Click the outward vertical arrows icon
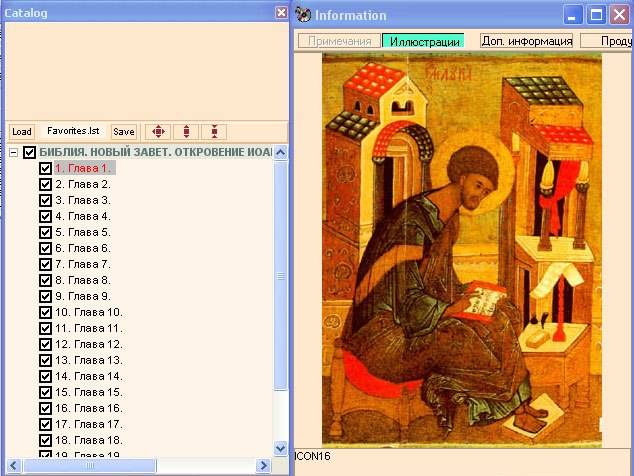634x476 pixels. pyautogui.click(x=186, y=131)
